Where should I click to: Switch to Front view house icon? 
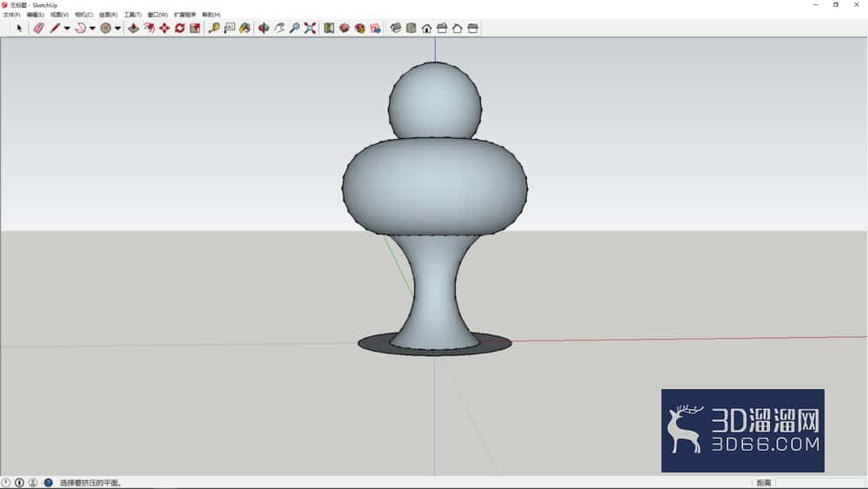point(426,29)
